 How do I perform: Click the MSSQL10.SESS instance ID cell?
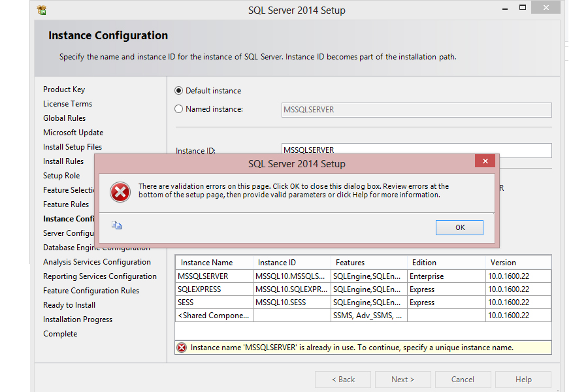pos(292,302)
